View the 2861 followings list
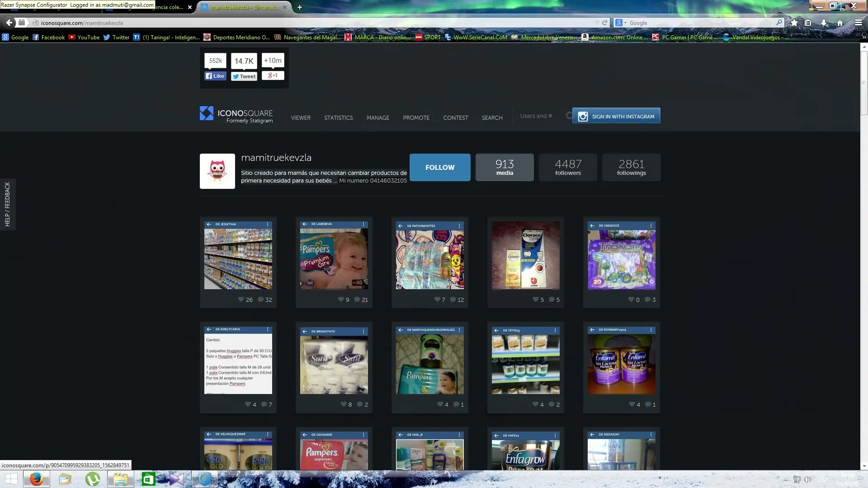 (632, 167)
